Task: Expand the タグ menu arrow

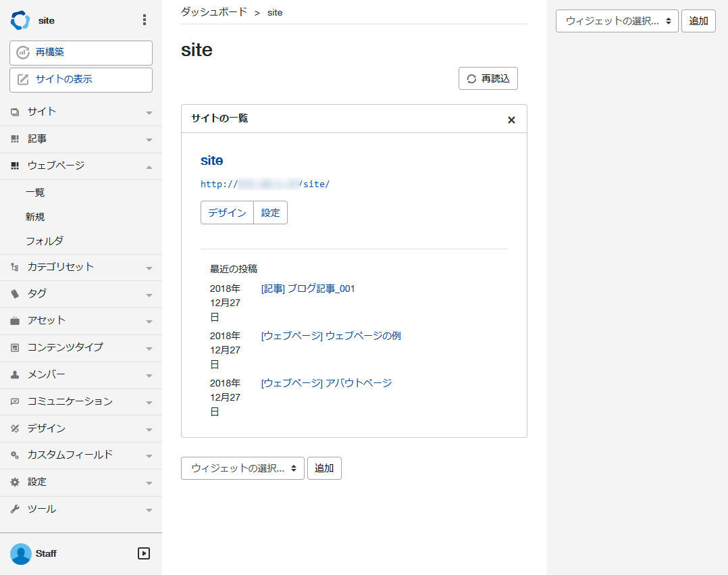Action: (149, 295)
